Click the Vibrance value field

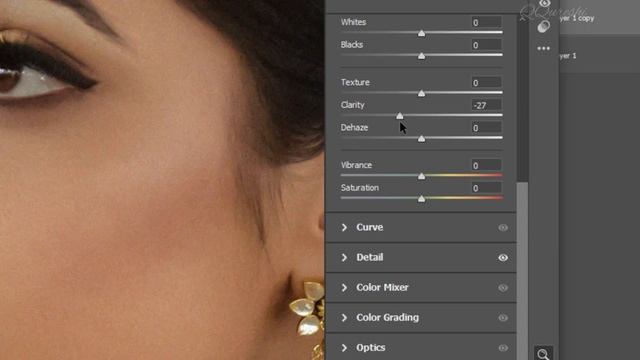486,165
